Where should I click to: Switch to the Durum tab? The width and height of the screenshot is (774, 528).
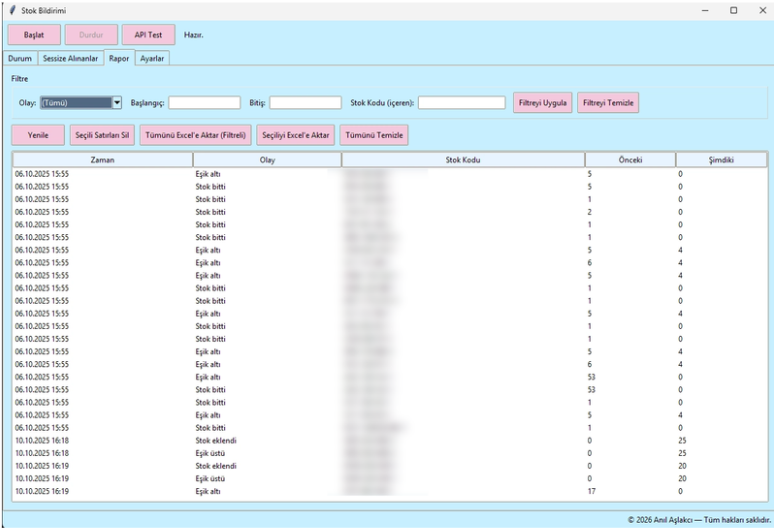click(20, 58)
